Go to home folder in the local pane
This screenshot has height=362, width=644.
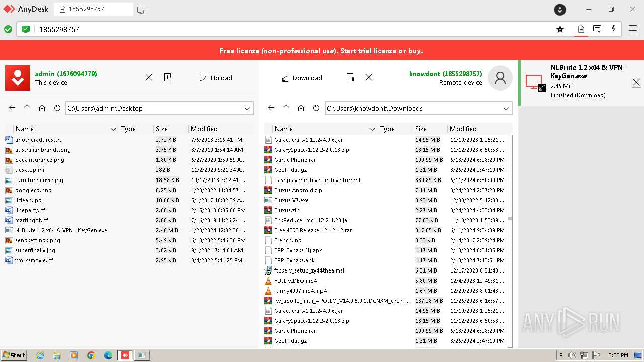tap(42, 108)
